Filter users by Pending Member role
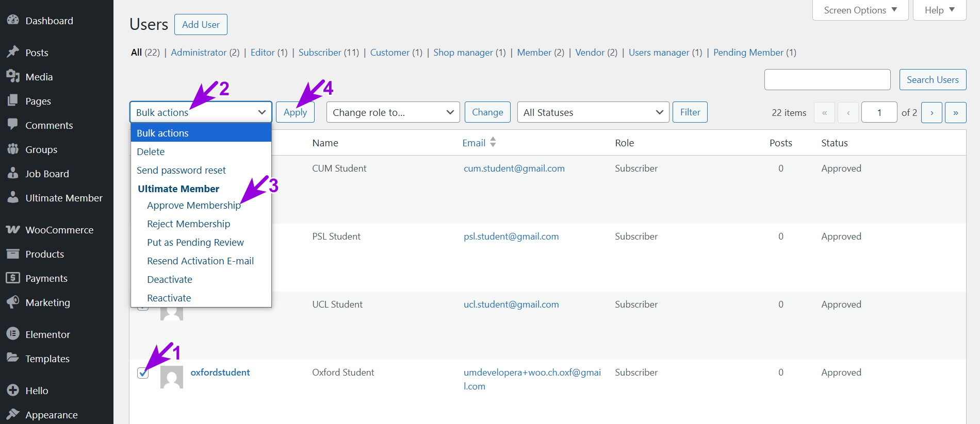The width and height of the screenshot is (980, 424). [748, 52]
